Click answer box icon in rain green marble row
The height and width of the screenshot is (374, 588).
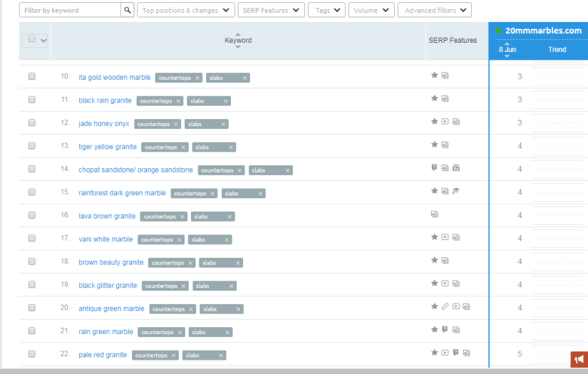(x=445, y=329)
